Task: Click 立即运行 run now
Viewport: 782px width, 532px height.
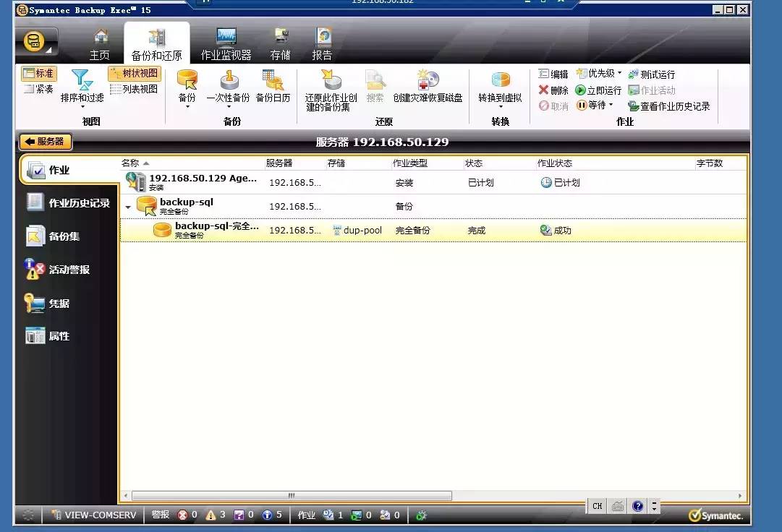Action: click(x=598, y=90)
